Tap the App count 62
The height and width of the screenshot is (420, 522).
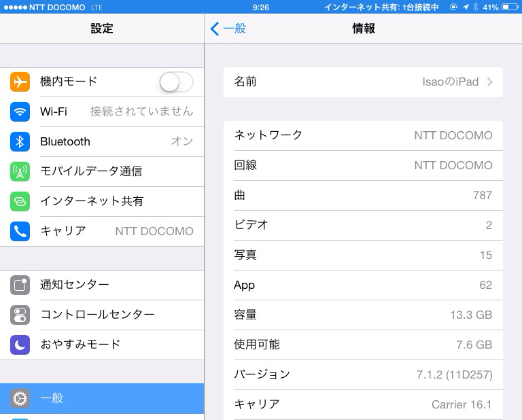486,285
